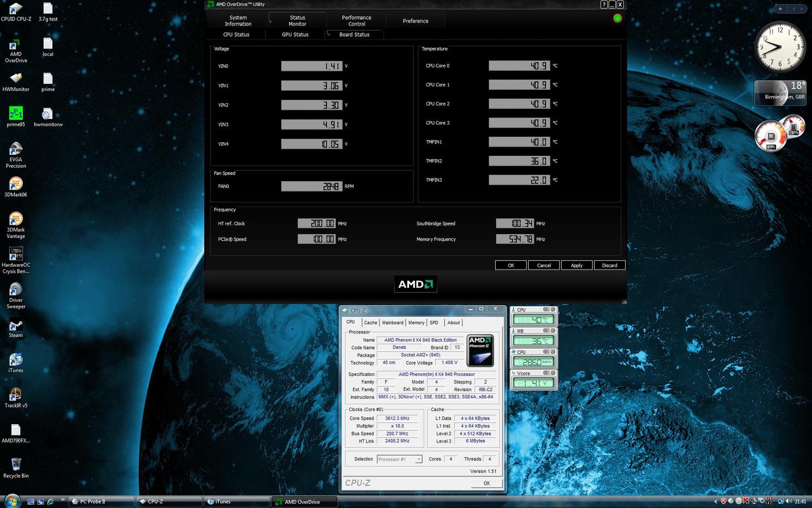This screenshot has width=812, height=508.
Task: Switch to the Cache tab in CPU-Z
Action: (370, 322)
